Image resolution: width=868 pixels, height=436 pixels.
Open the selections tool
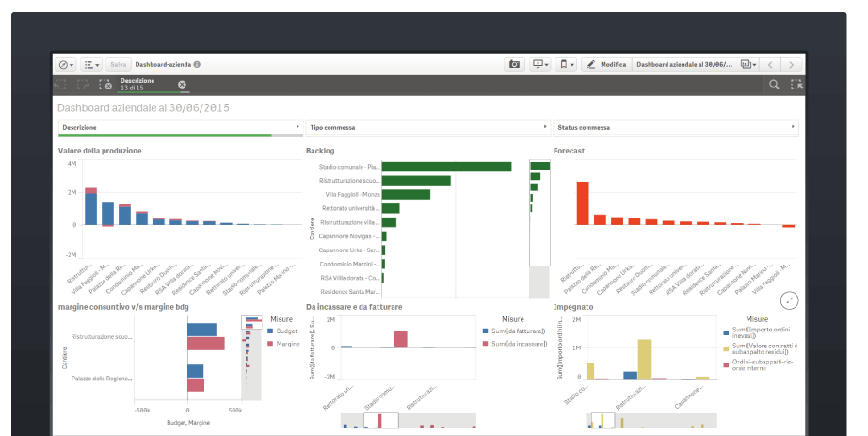point(796,84)
